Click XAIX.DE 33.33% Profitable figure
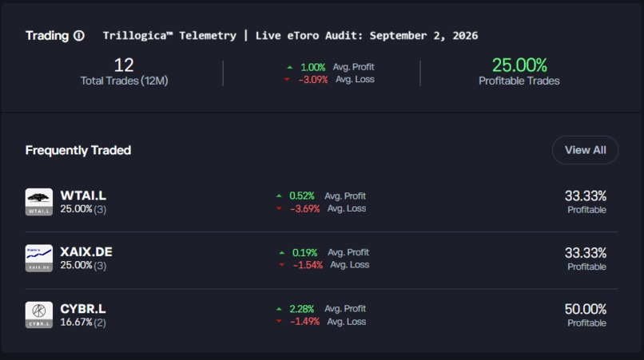The image size is (644, 360). pos(585,253)
